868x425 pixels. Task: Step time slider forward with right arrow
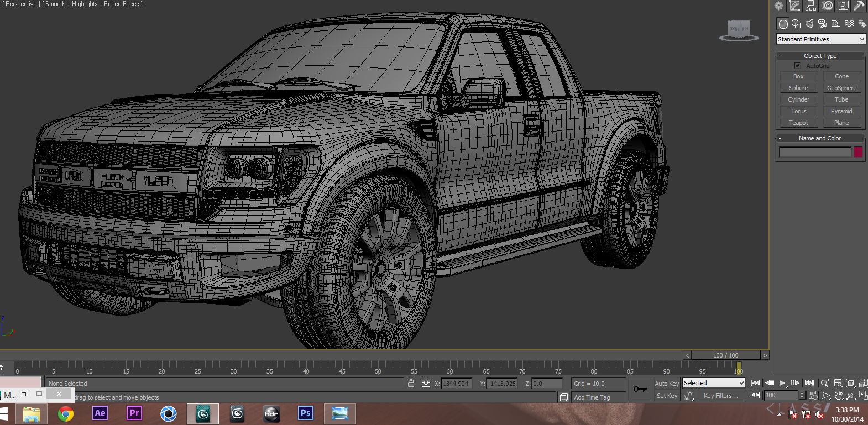(x=765, y=355)
